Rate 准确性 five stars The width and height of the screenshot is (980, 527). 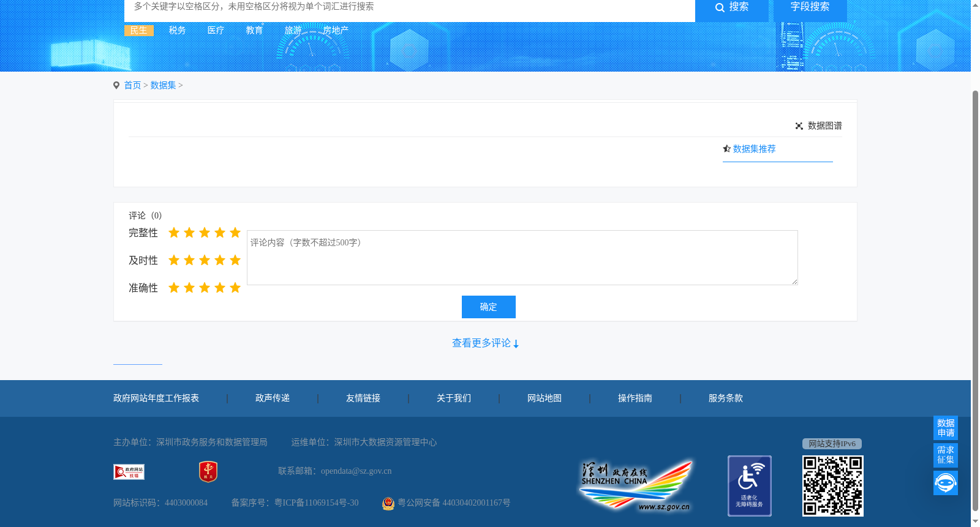235,288
